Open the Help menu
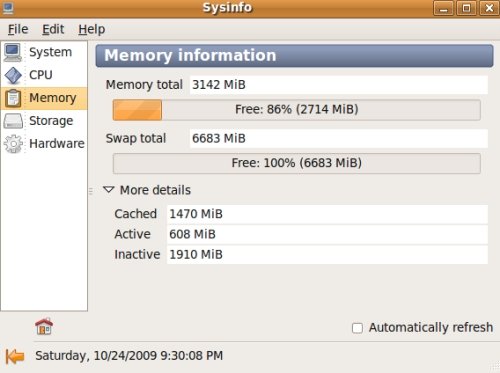Viewport: 500px width, 373px height. point(92,29)
